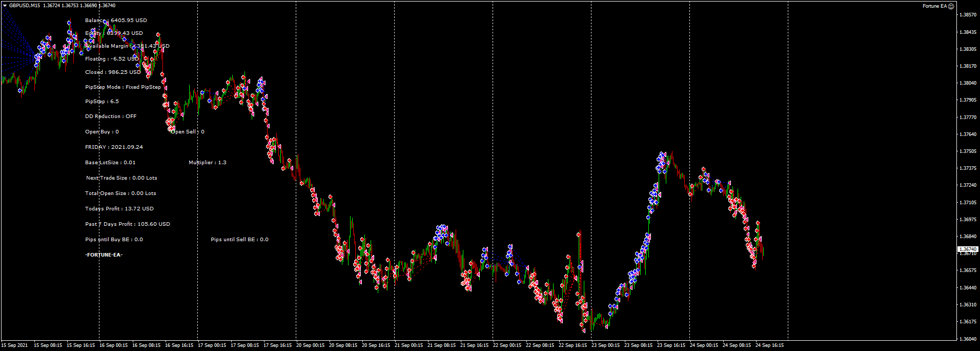Click price level 1.36040 on price scale
This screenshot has height=351, width=980.
(x=968, y=339)
